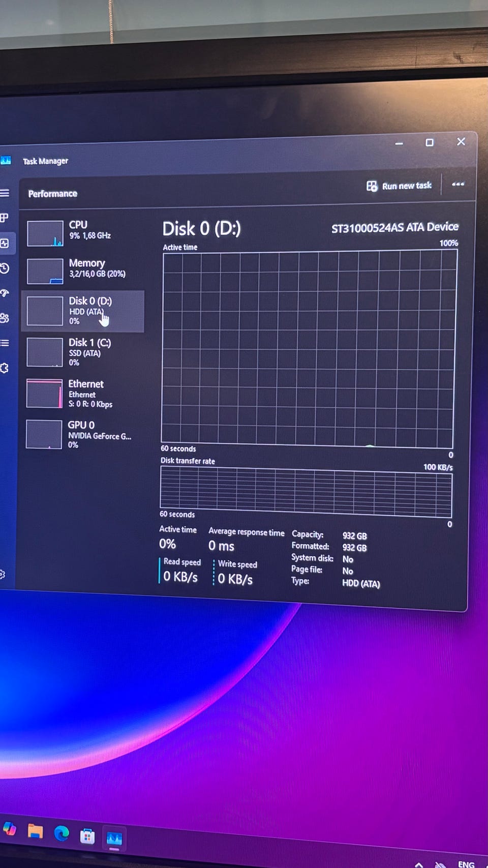Click the Disk transfer rate graph

tap(306, 492)
